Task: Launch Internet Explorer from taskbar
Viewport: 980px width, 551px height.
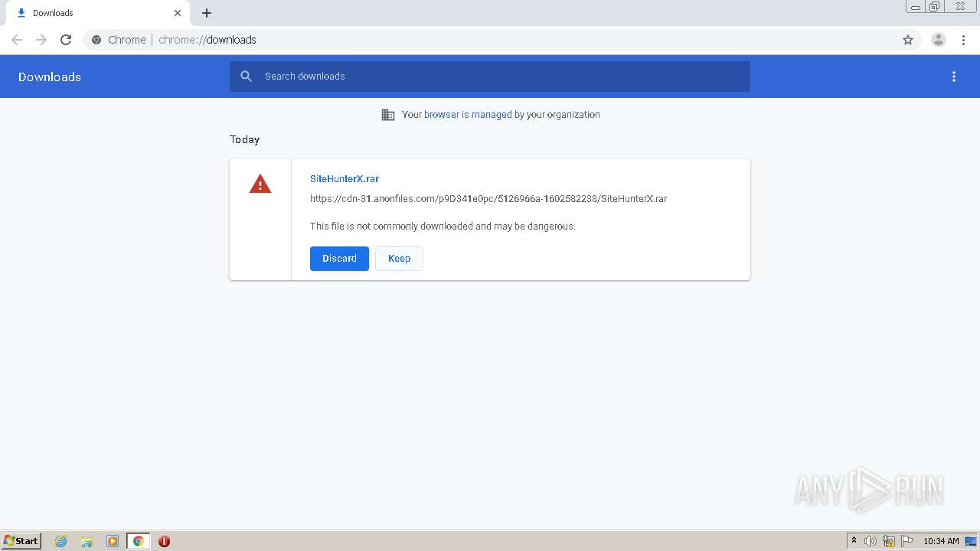Action: 61,541
